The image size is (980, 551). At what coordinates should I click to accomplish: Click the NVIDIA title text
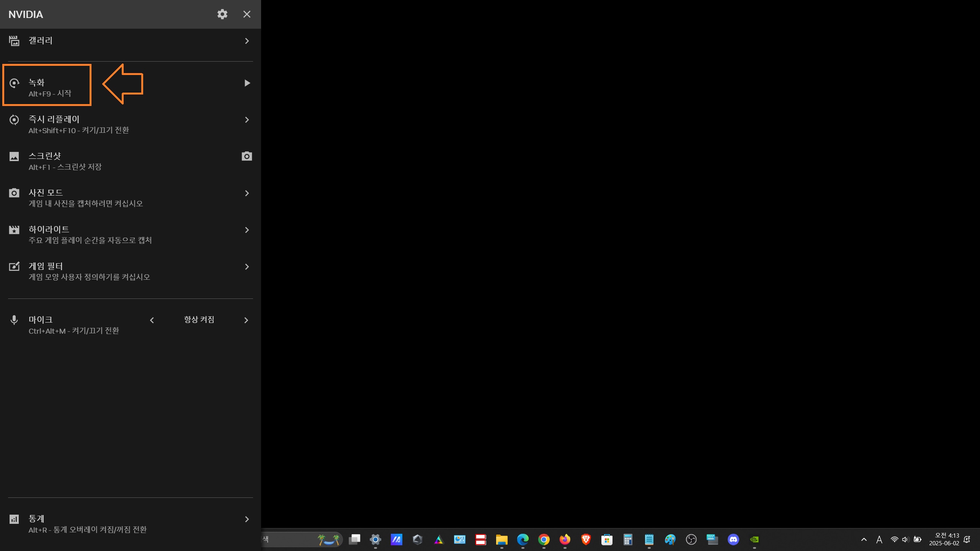pyautogui.click(x=26, y=14)
